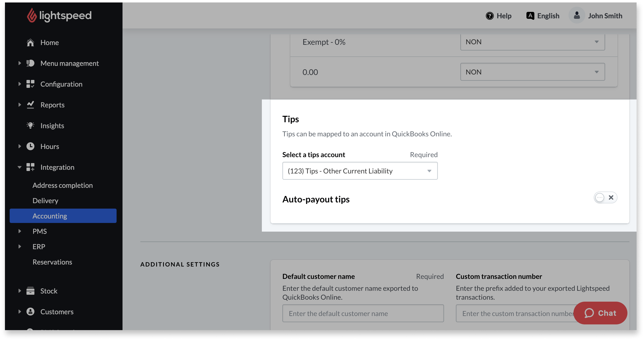Click the Hours clock icon
Screen dimensions: 644x340
point(30,146)
